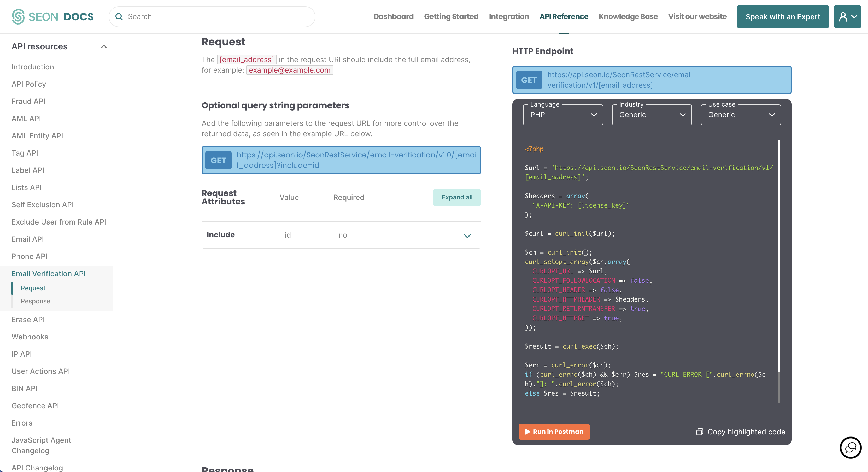Select Email Verification API in the sidebar

49,274
